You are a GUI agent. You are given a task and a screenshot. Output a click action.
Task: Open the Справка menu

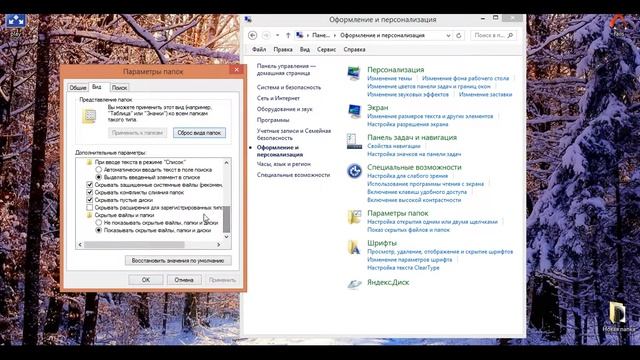pyautogui.click(x=354, y=49)
